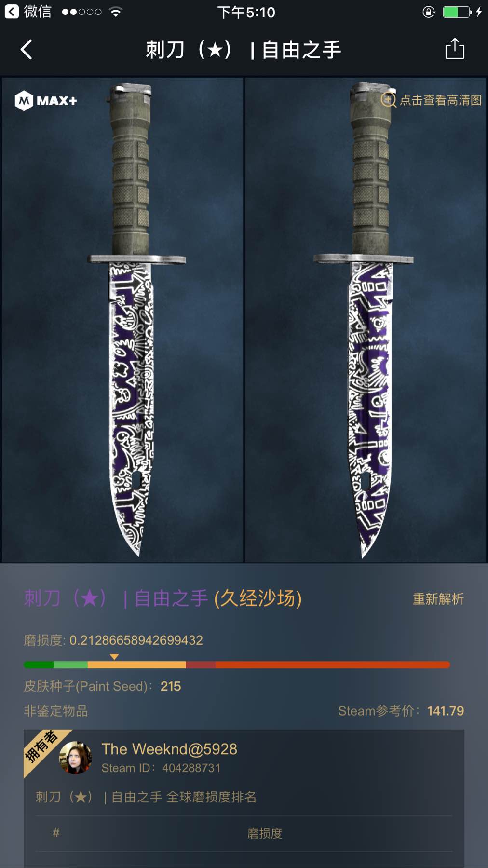This screenshot has height=868, width=488.
Task: Select the item title 刺刀（★）| 自由之手 (久经沙场)
Action: 163,598
